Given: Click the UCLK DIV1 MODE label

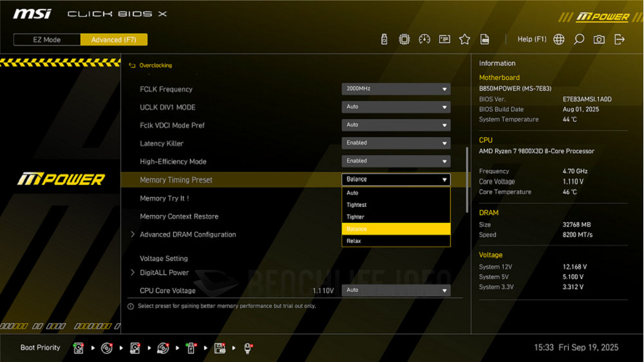Looking at the screenshot, I should coord(167,107).
